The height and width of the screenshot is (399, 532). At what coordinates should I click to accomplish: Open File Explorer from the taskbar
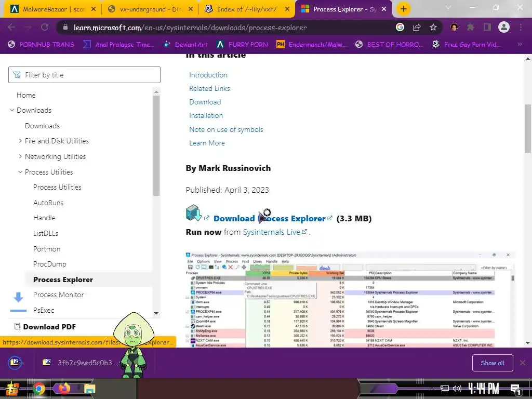(89, 389)
